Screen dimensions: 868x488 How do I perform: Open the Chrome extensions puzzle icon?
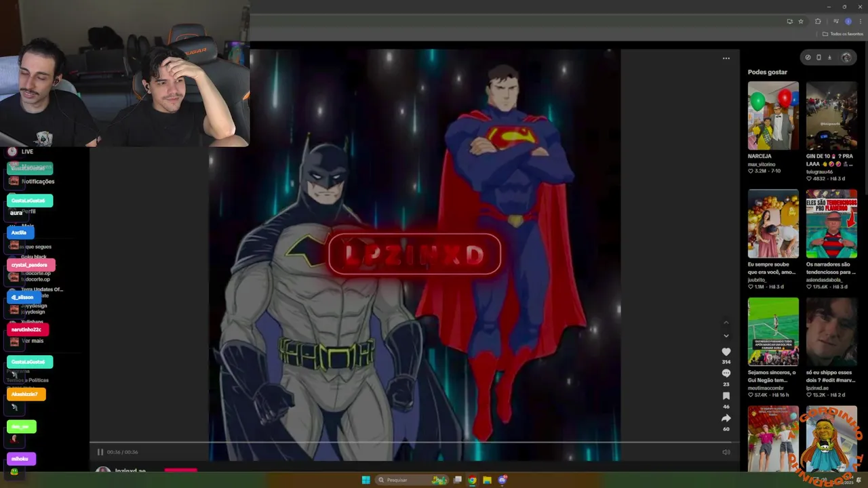(818, 21)
